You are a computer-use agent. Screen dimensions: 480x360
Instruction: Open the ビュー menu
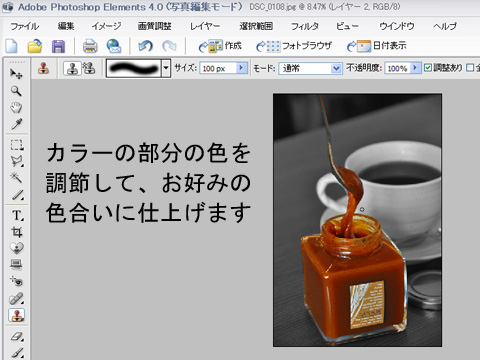click(x=347, y=26)
